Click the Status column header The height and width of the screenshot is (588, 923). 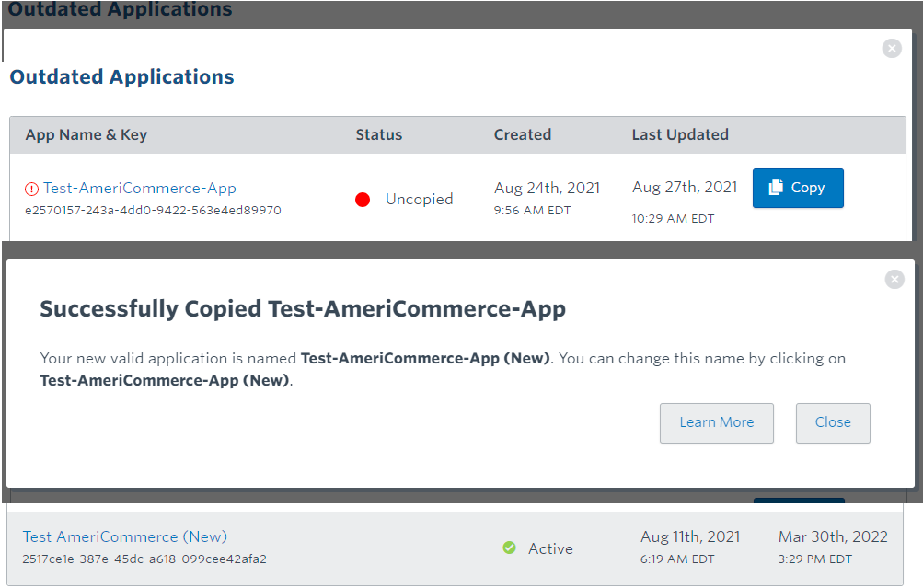[379, 134]
